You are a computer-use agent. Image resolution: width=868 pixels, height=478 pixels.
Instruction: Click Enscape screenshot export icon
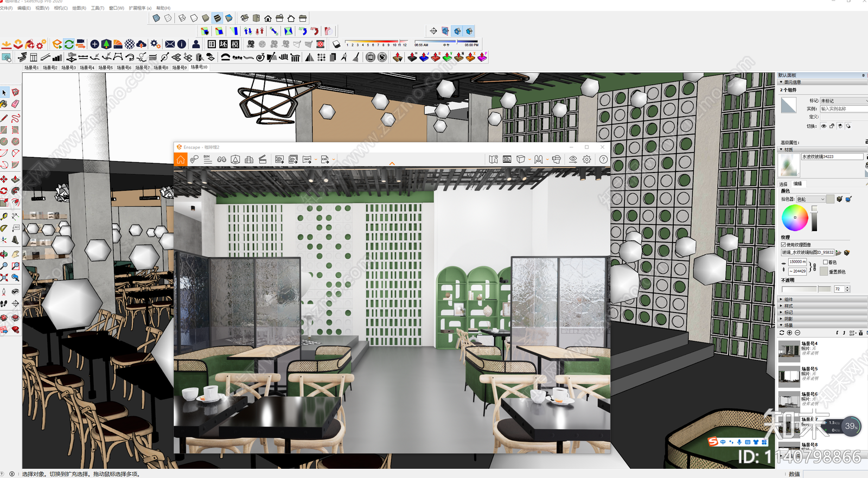279,160
